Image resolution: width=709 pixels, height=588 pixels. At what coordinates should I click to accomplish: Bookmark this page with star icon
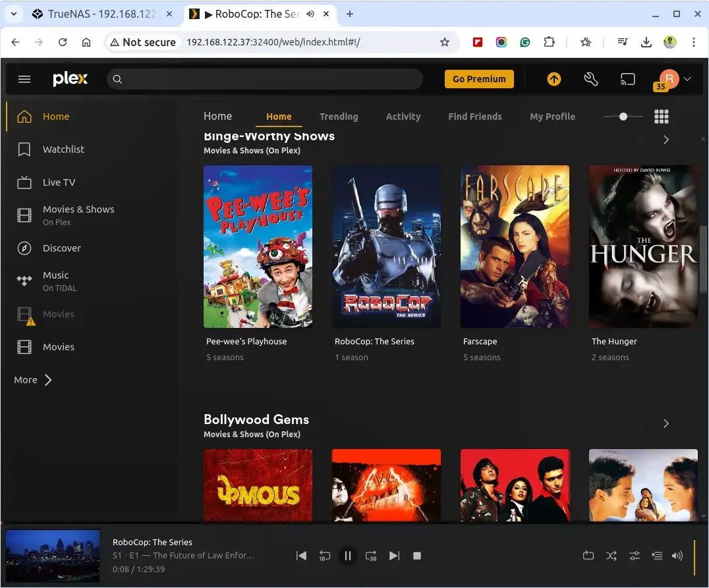(x=445, y=42)
